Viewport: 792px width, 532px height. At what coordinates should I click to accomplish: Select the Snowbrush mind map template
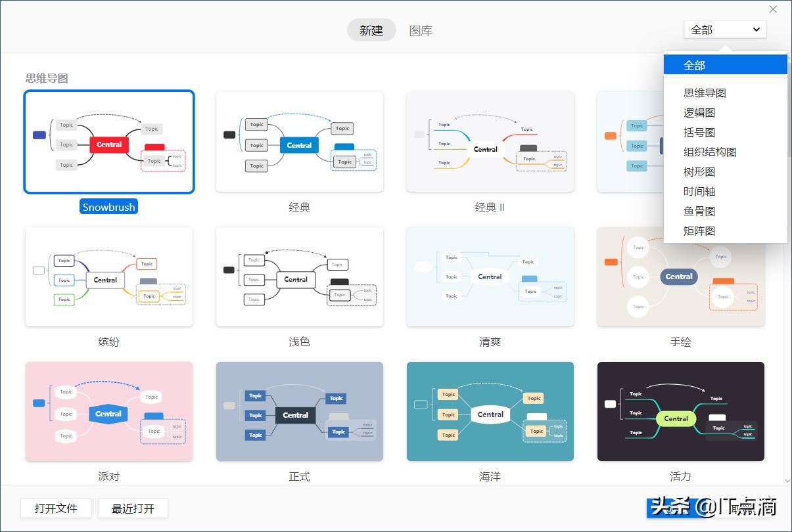pos(108,142)
